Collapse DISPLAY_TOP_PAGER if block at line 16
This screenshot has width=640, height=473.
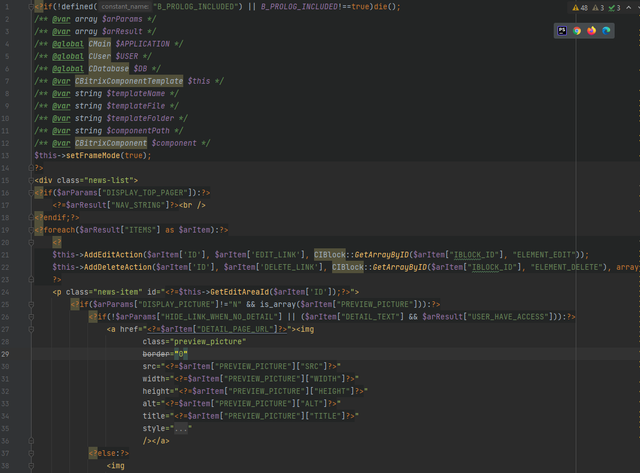point(31,193)
